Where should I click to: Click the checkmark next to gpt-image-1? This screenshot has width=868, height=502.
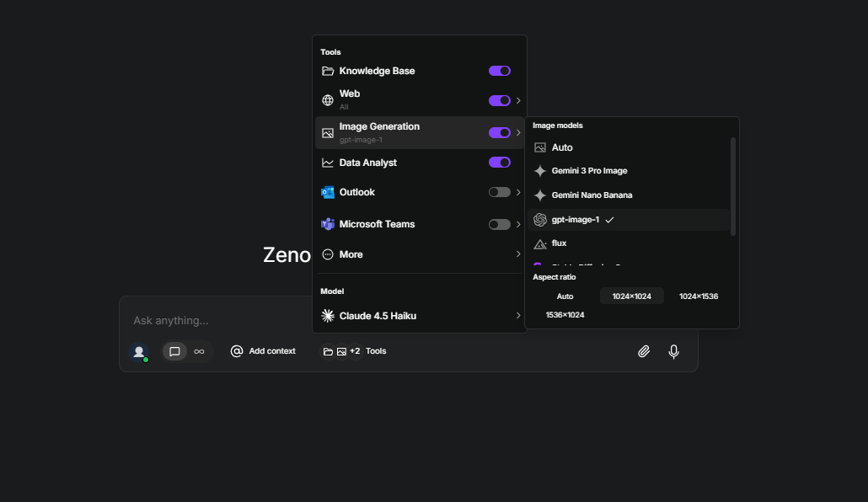(x=609, y=220)
